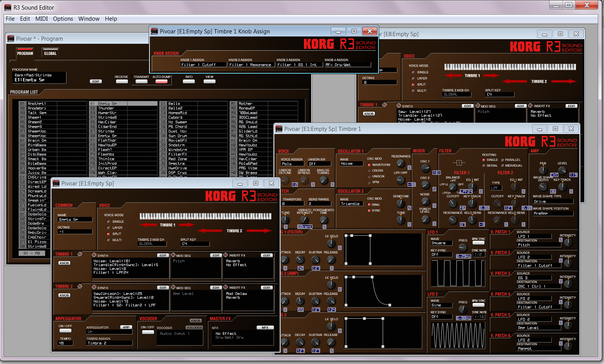This screenshot has height=364, width=604.
Task: Switch to the GLOBAL tab
Action: [50, 53]
